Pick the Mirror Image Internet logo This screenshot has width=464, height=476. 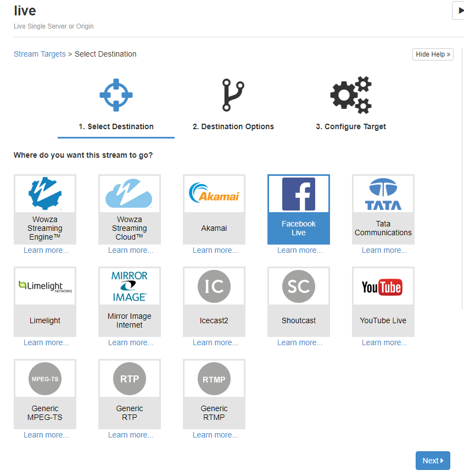(129, 286)
